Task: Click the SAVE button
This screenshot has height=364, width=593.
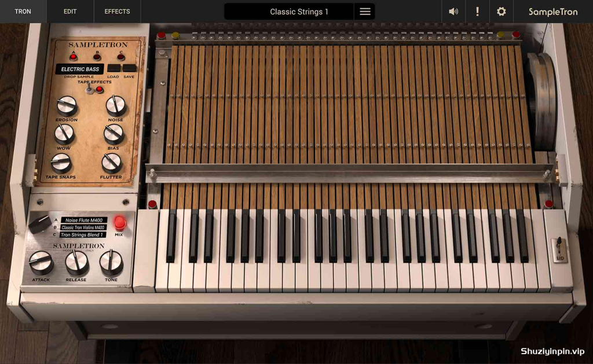Action: 129,68
